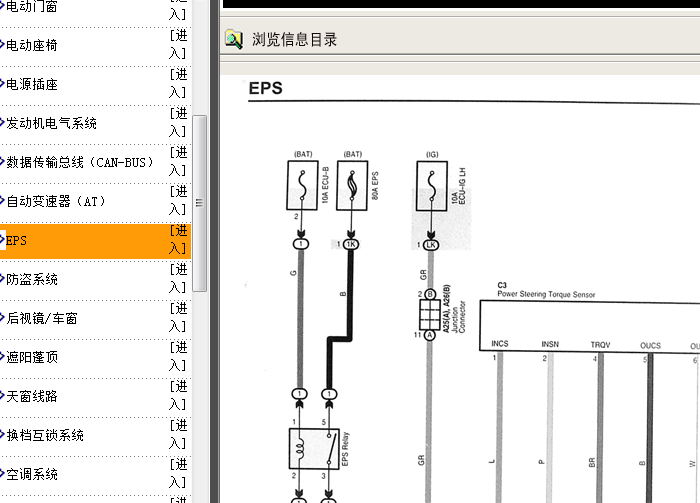700x503 pixels.
Task: Click the 10A ECU-B fuse symbol
Action: [302, 185]
